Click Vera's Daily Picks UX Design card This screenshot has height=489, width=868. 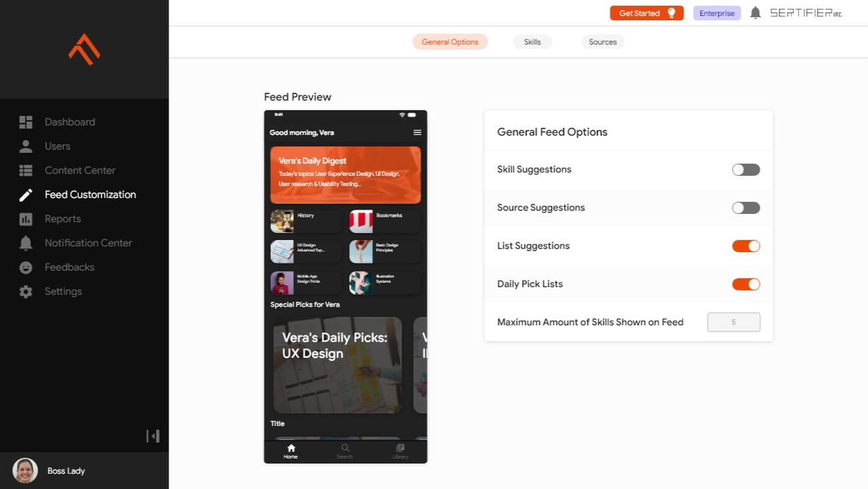tap(337, 365)
